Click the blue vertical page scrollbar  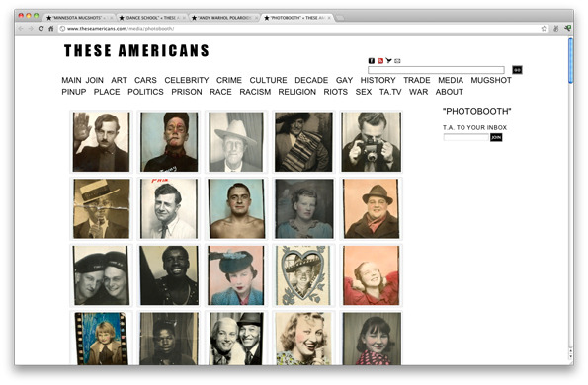pos(570,60)
